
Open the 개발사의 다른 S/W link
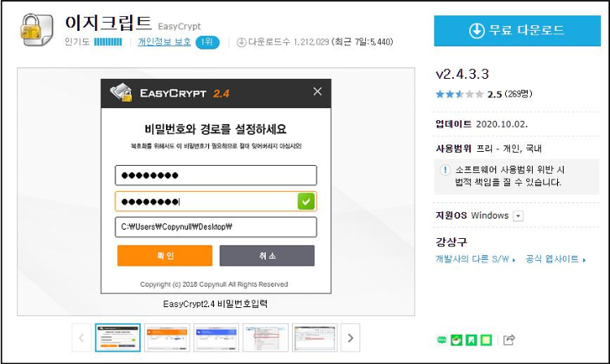click(476, 259)
